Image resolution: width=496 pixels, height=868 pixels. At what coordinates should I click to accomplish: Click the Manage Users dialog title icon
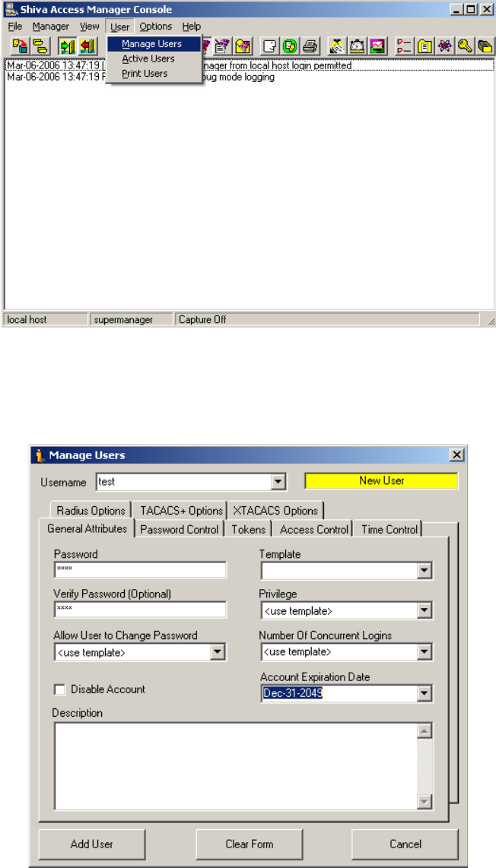pos(39,455)
